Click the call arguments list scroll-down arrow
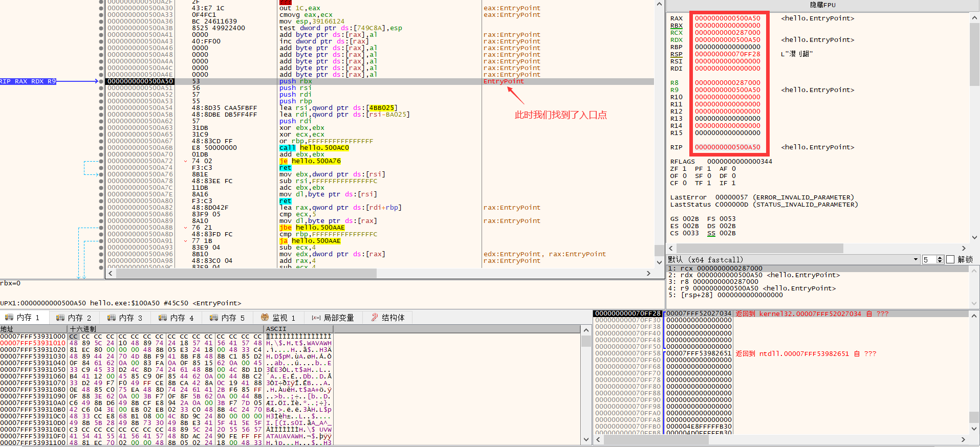Viewport: 980px width, 447px height. 974,303
